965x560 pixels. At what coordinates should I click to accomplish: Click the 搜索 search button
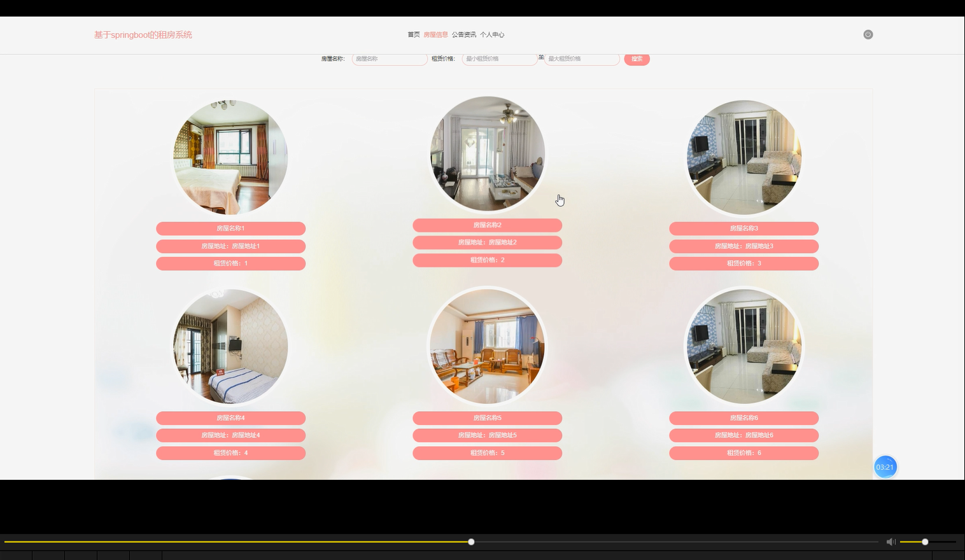tap(637, 59)
